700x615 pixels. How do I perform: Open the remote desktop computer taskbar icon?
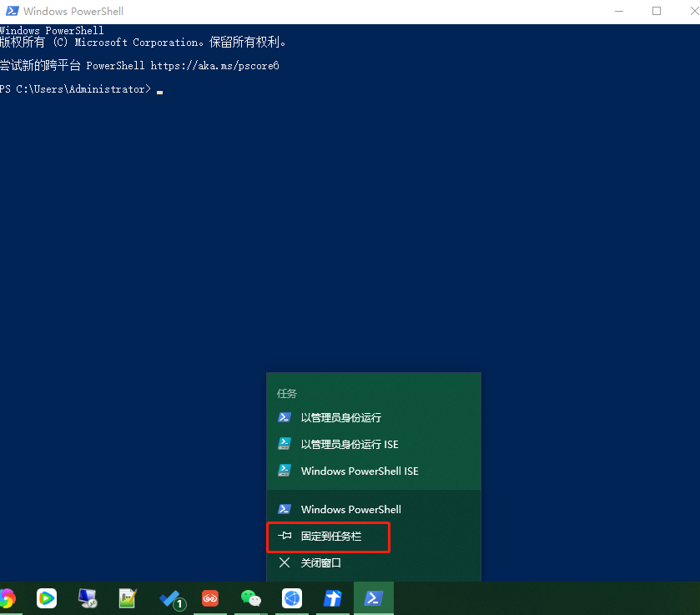pos(87,598)
